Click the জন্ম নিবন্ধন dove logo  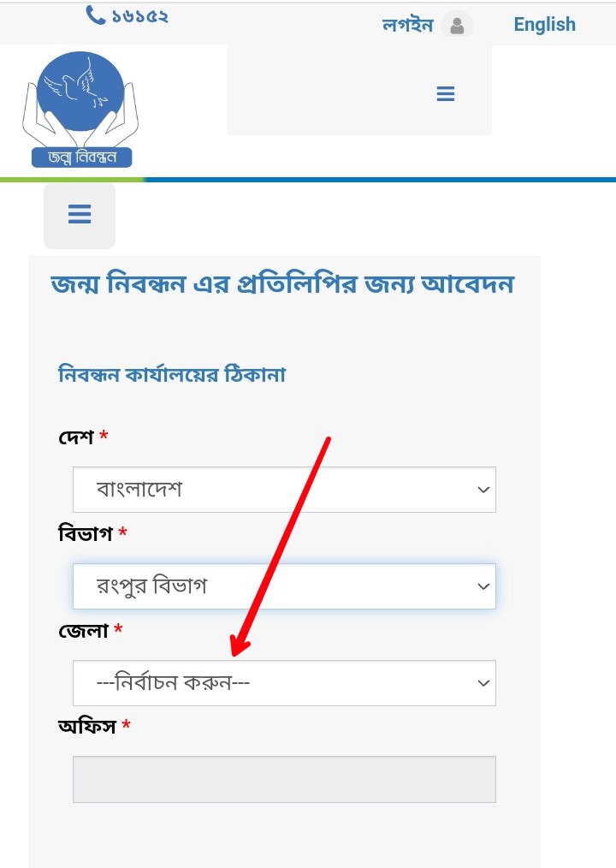pos(80,110)
